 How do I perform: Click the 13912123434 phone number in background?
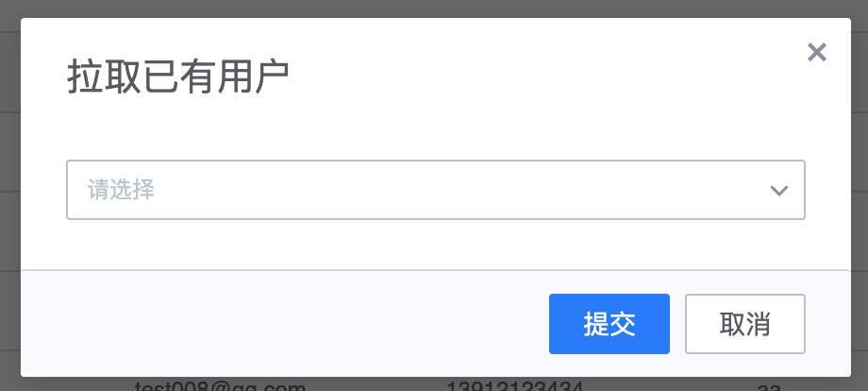pos(515,385)
